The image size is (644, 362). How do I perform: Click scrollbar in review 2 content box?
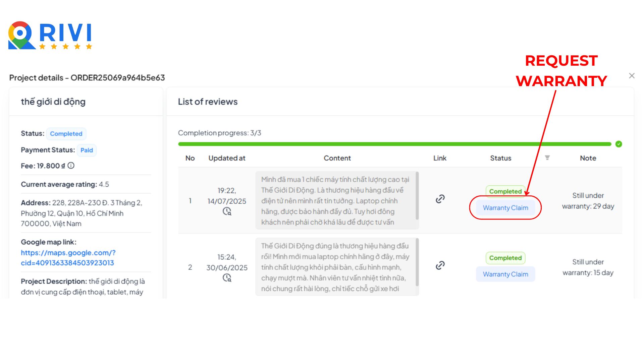coord(417,262)
